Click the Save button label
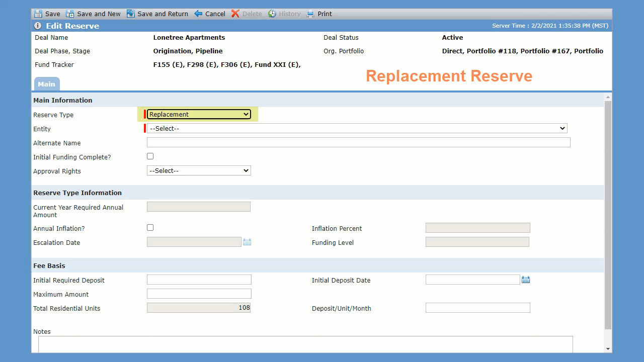The height and width of the screenshot is (362, 644). coord(52,14)
